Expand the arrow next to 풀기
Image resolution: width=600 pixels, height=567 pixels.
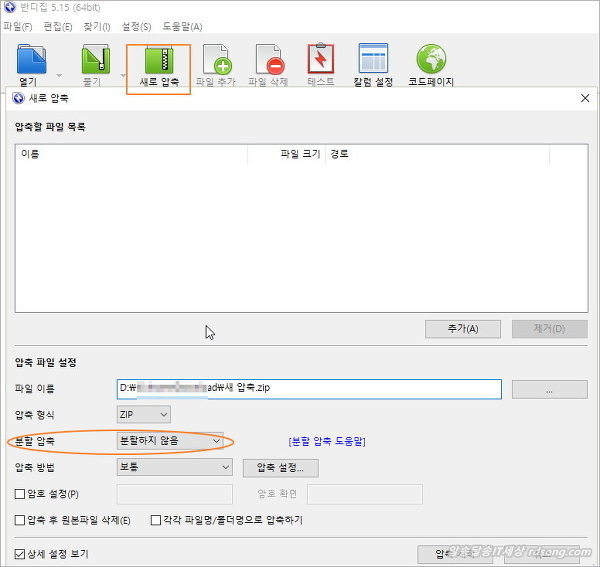click(123, 75)
